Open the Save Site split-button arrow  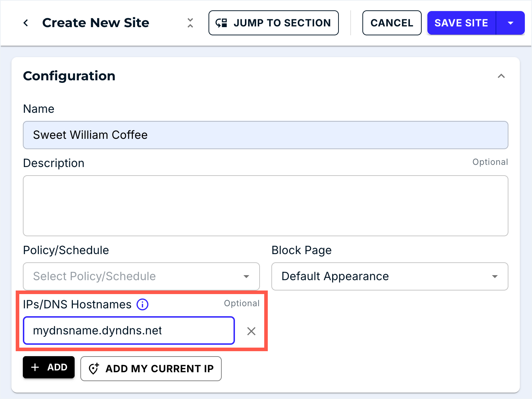click(511, 23)
